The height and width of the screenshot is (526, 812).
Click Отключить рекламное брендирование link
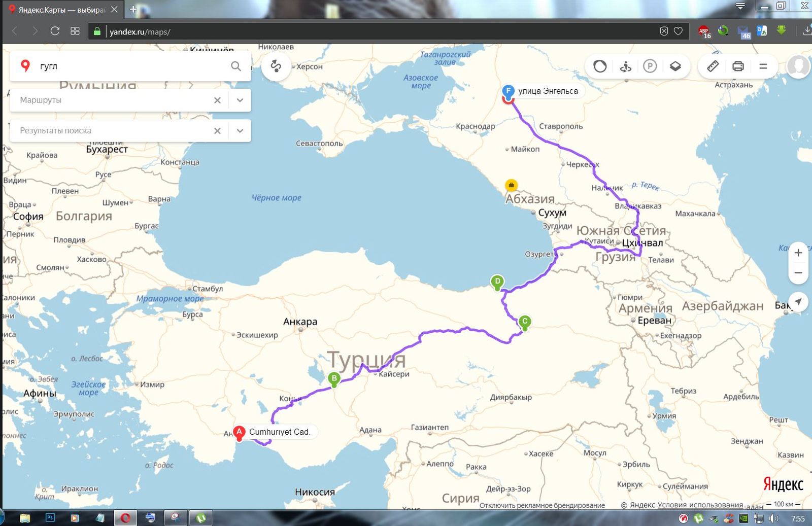point(542,505)
